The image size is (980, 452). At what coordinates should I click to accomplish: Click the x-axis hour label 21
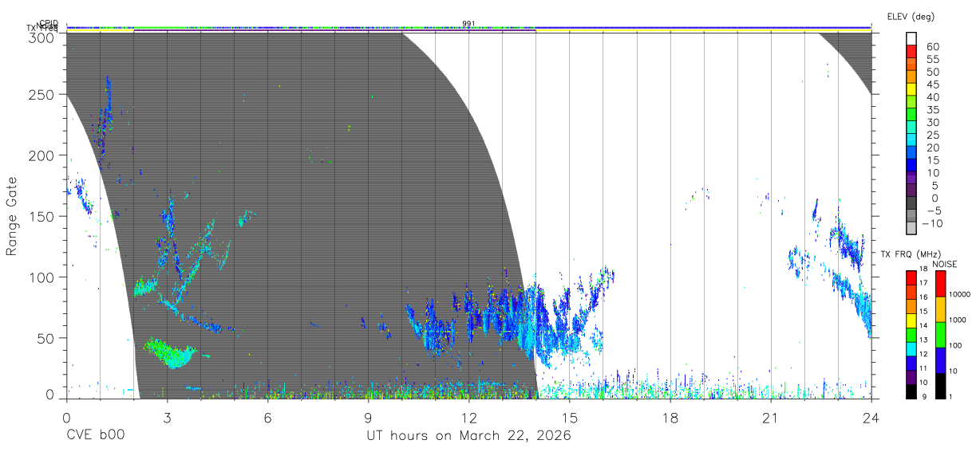click(771, 418)
